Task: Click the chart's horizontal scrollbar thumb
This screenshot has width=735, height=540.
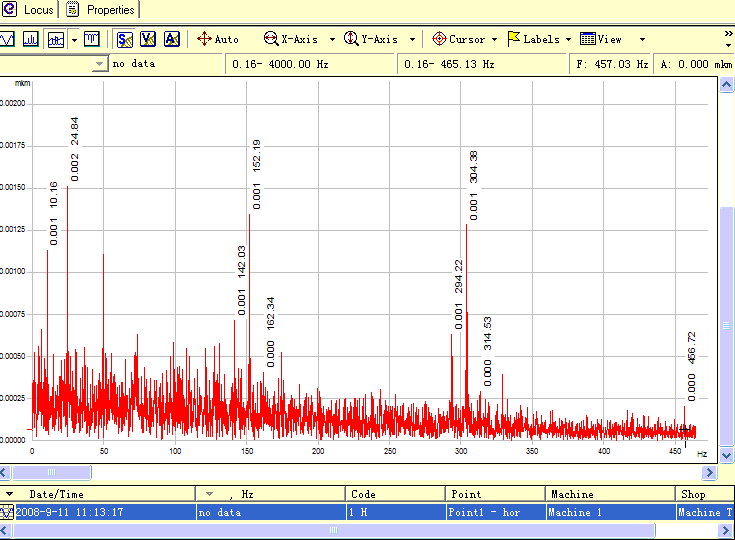Action: tap(52, 472)
